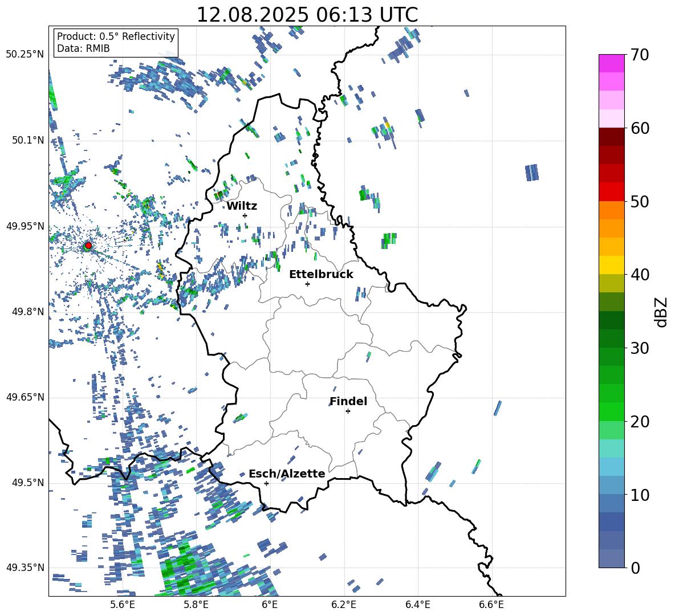675x616 pixels.
Task: Click the colorbar tick label 10
Action: [640, 495]
